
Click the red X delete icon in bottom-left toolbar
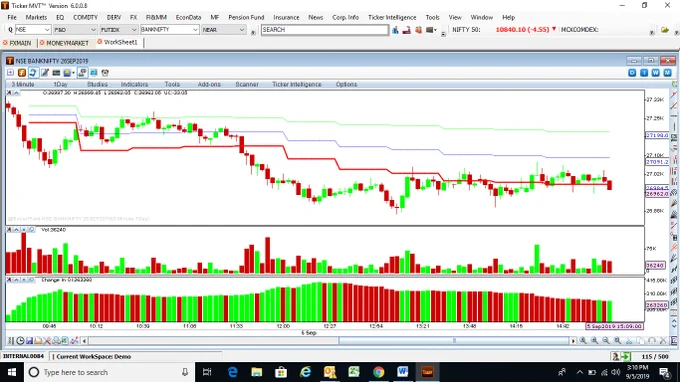pyautogui.click(x=47, y=341)
